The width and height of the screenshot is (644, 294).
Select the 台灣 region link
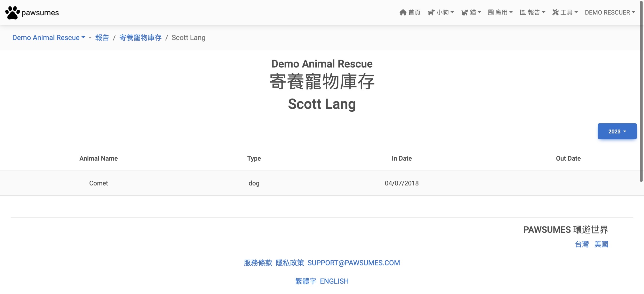click(582, 244)
